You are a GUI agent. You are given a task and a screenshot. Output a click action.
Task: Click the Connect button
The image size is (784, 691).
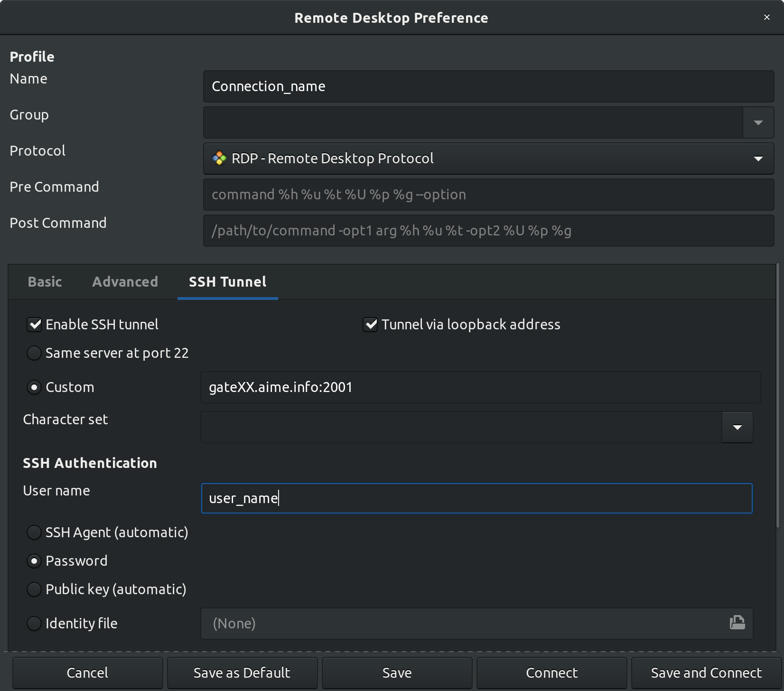tap(551, 673)
